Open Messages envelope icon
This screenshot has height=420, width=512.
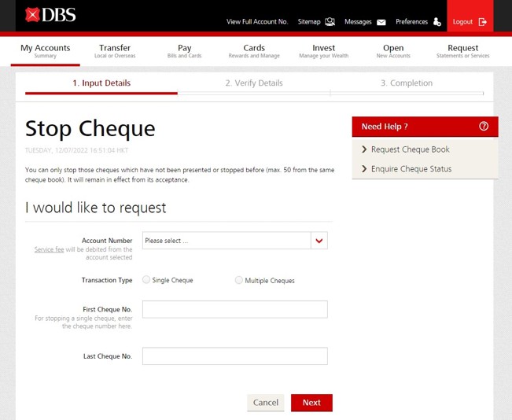tap(381, 22)
